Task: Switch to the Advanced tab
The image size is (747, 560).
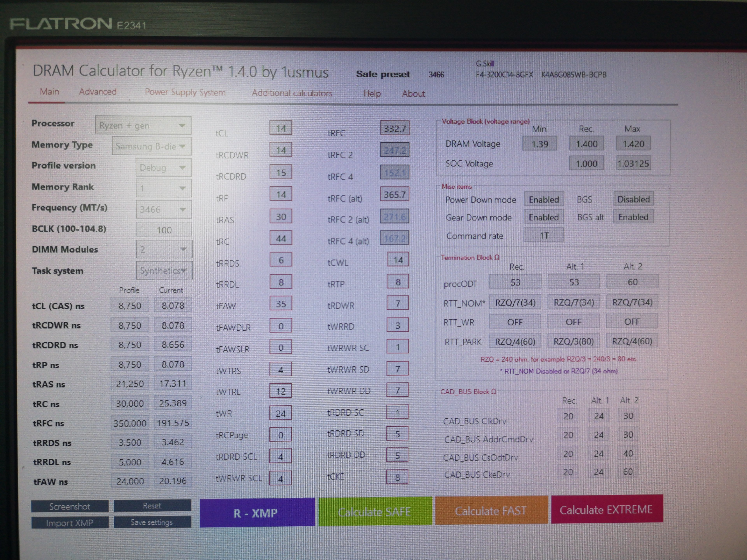Action: click(98, 92)
